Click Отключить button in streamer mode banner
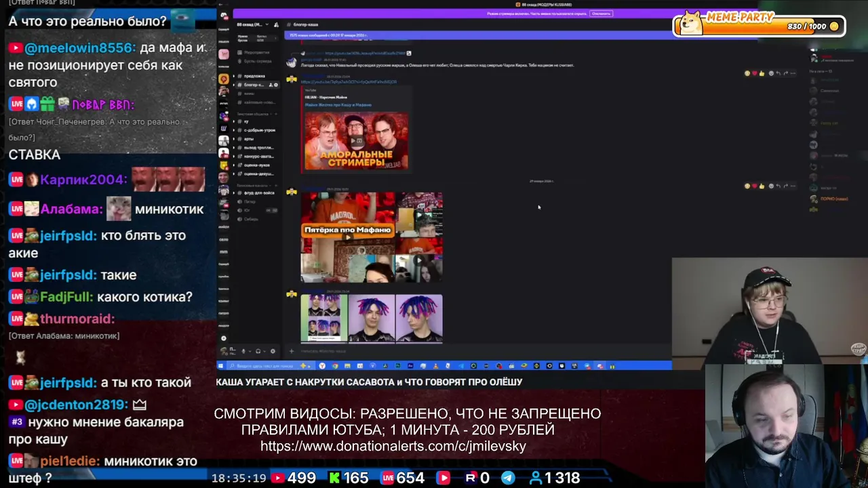The image size is (868, 488). [600, 13]
